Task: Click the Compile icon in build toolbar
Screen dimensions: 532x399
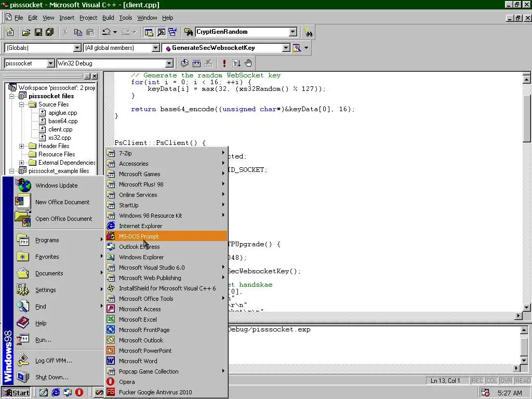Action: pos(184,63)
